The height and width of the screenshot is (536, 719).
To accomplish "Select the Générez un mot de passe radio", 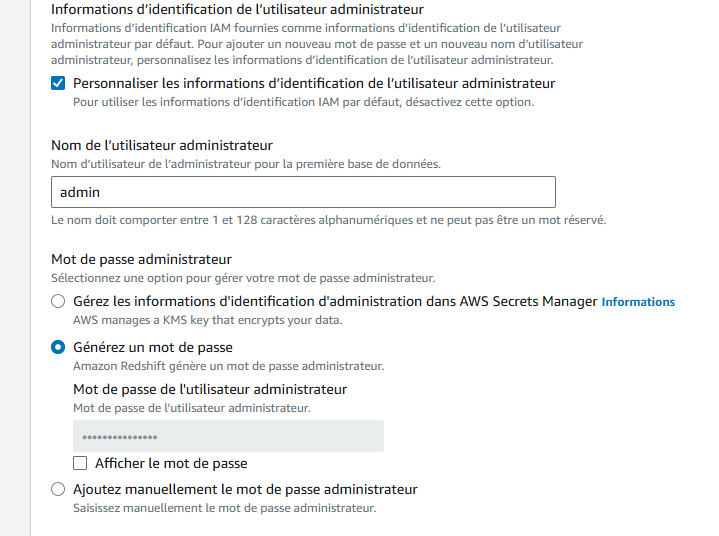I will click(x=58, y=347).
